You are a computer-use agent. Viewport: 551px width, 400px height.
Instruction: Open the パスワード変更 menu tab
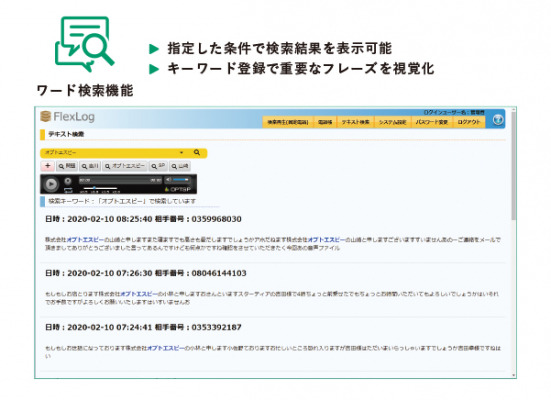point(432,122)
